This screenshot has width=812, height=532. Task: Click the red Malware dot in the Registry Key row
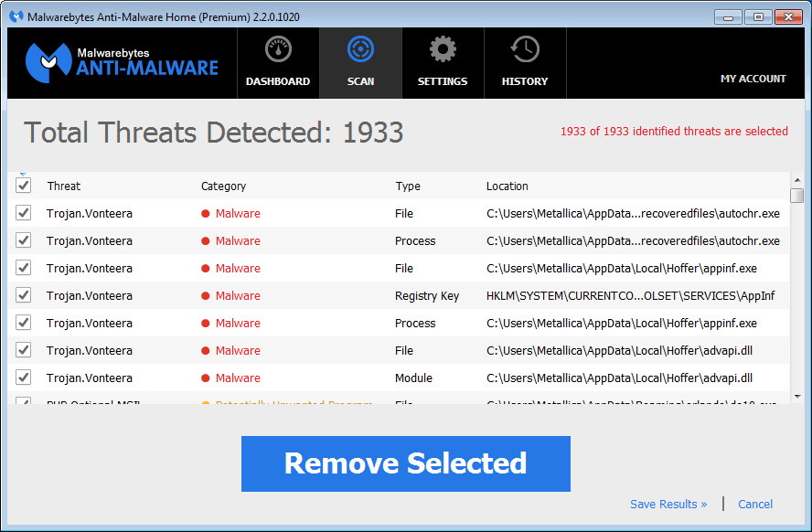click(206, 296)
